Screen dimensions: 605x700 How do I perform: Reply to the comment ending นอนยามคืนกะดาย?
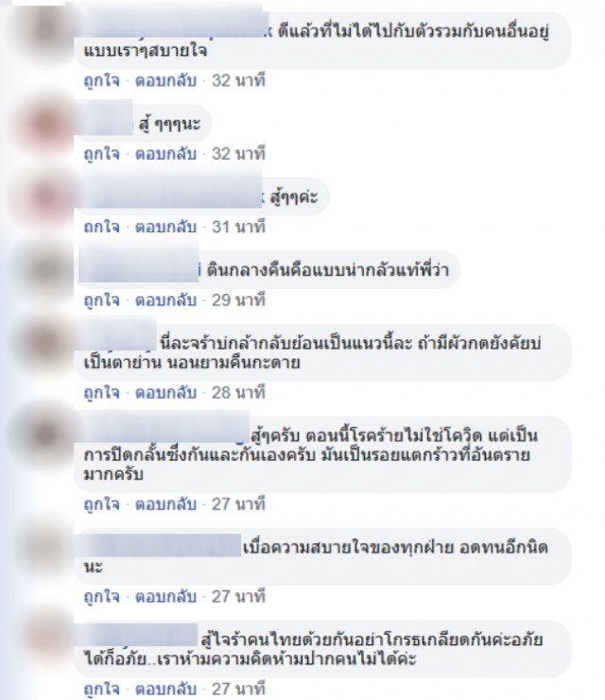[165, 393]
